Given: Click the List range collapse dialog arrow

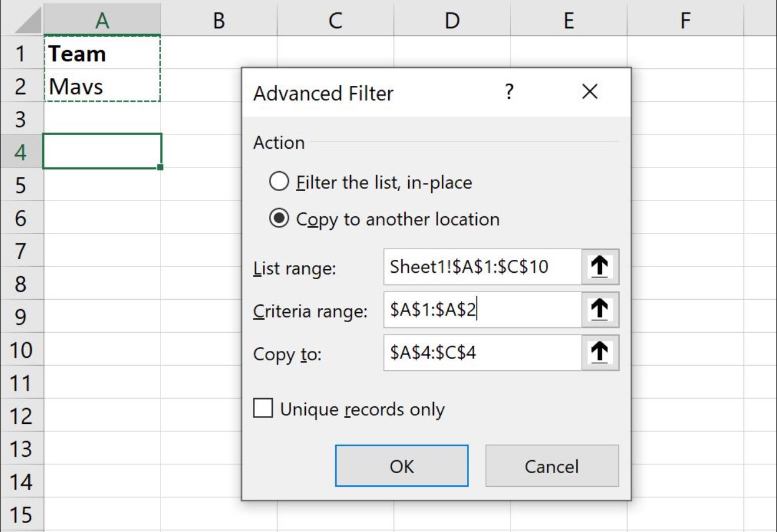Looking at the screenshot, I should (x=599, y=267).
